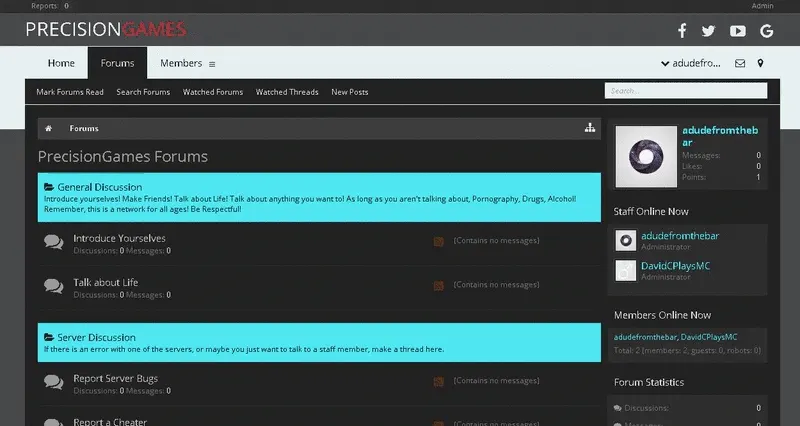Open Watched Forums
Image resolution: width=800 pixels, height=426 pixels.
click(x=213, y=92)
